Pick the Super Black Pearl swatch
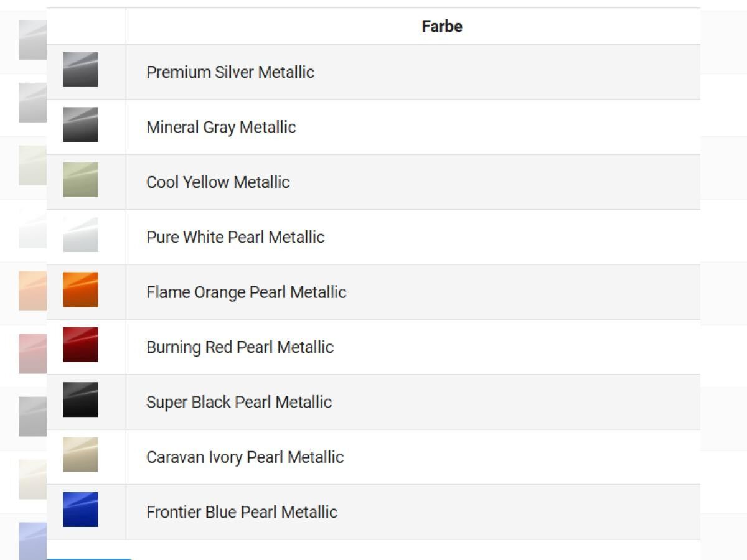 80,399
